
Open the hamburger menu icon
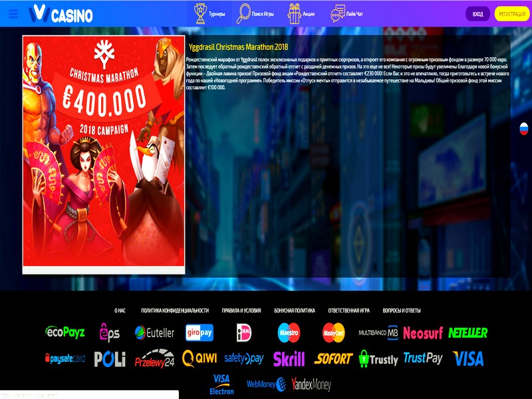(x=13, y=14)
